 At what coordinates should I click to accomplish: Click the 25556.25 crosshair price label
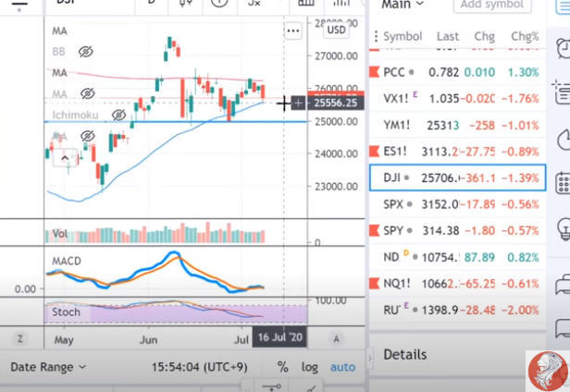point(336,104)
